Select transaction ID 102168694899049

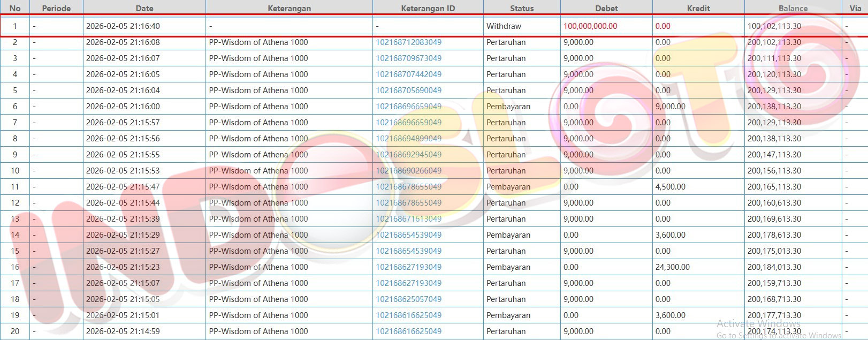click(408, 139)
